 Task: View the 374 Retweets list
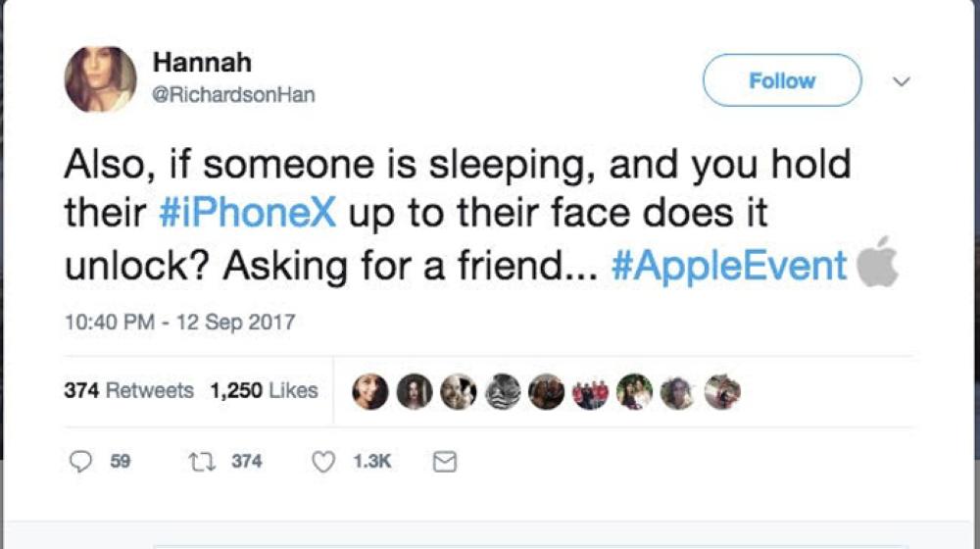(128, 390)
